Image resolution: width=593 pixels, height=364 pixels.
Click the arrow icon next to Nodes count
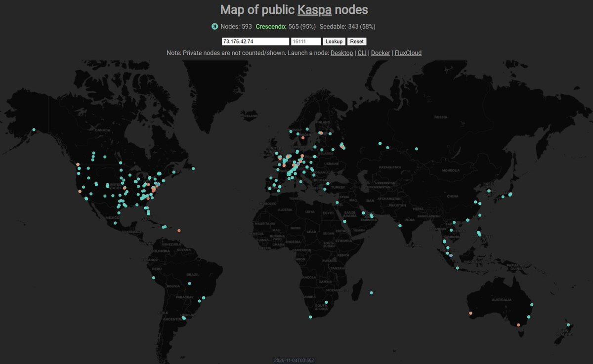pos(214,27)
